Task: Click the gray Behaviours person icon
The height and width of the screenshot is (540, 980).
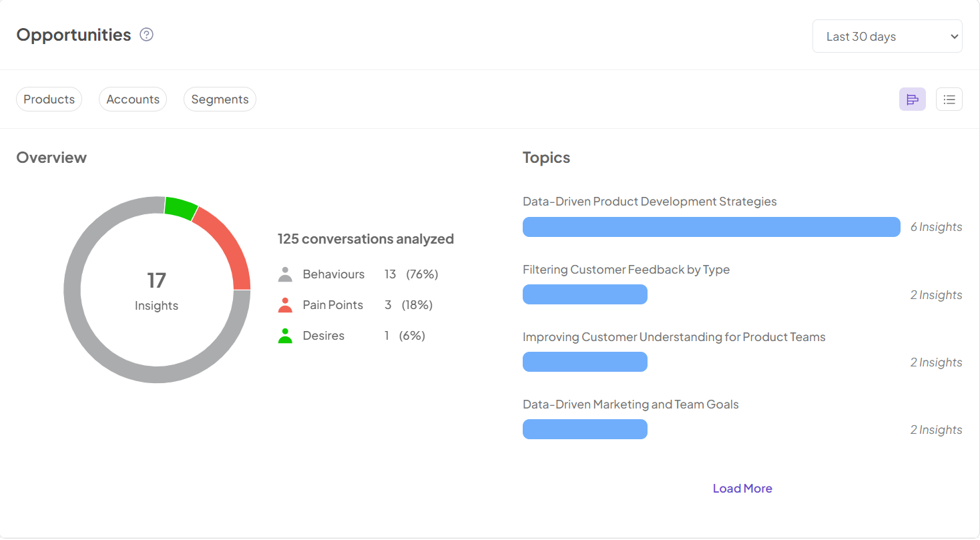Action: pos(285,274)
